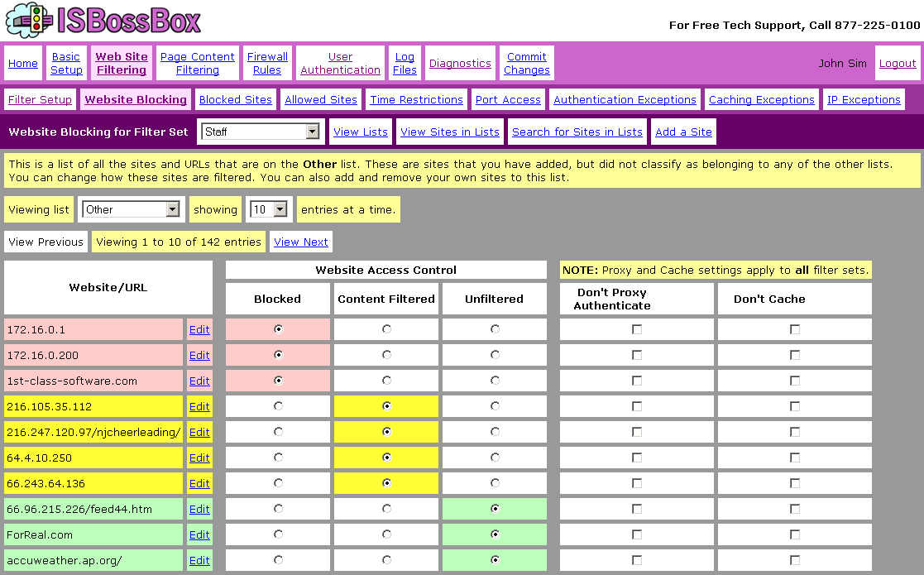Expand the Viewing list dropdown set to Other
Screen dimensions: 924x575
(173, 210)
